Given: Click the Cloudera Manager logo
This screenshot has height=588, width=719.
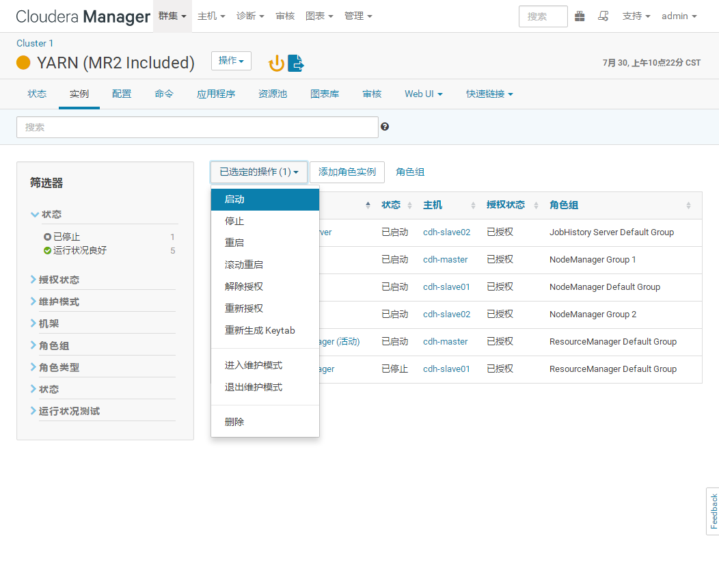Looking at the screenshot, I should pos(83,16).
